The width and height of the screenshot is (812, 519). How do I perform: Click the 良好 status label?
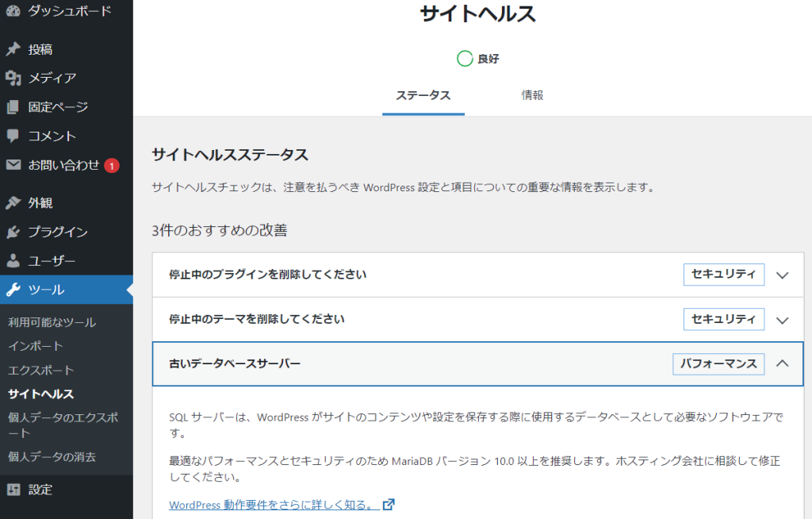(488, 59)
